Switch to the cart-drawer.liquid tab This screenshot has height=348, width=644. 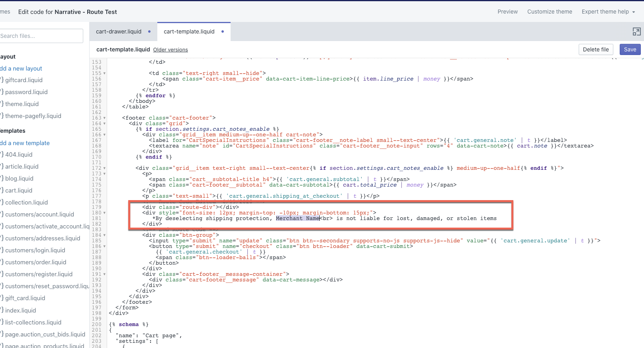119,31
